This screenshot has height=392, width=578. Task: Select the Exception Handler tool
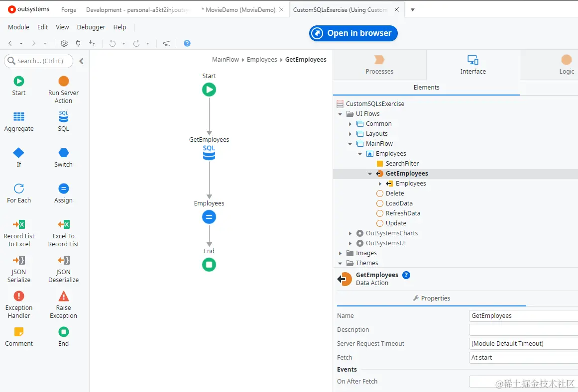pyautogui.click(x=19, y=305)
